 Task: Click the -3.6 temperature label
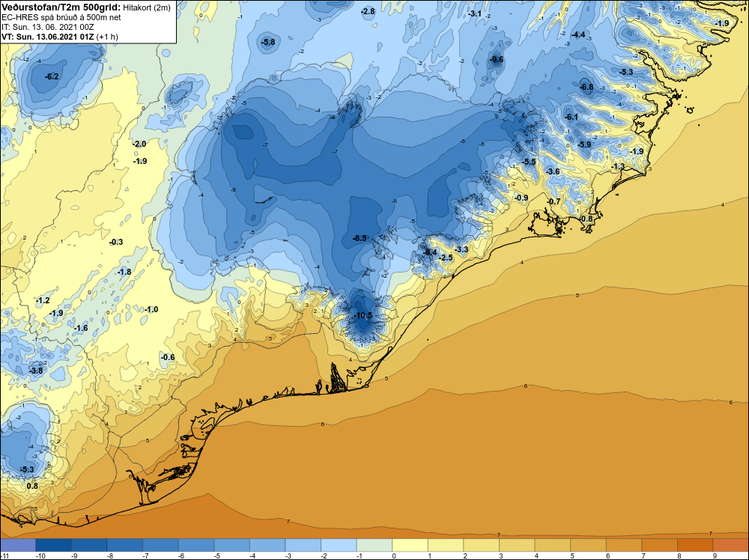coord(553,171)
